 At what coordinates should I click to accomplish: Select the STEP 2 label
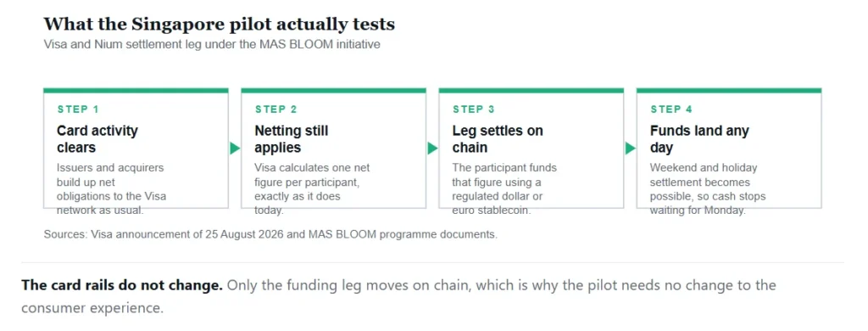(275, 109)
